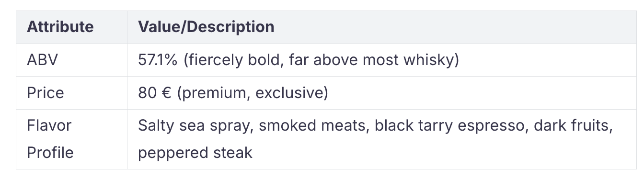Click the peppered steak text
Screen dimensions: 644x179
coord(195,153)
